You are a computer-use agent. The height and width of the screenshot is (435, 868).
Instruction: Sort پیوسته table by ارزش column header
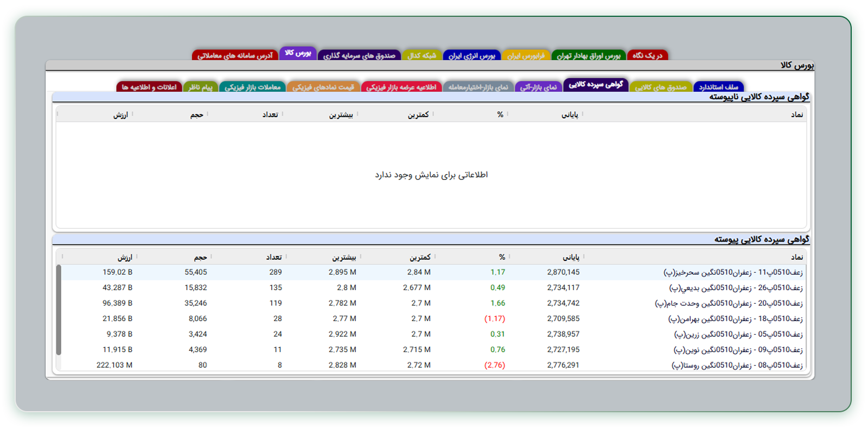tap(125, 257)
